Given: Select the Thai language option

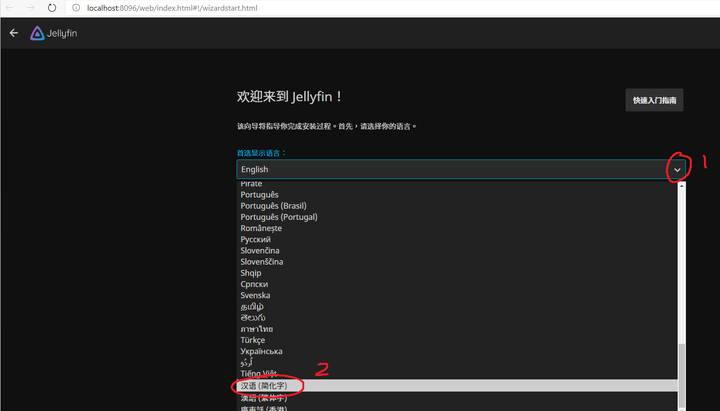Looking at the screenshot, I should tap(457, 329).
